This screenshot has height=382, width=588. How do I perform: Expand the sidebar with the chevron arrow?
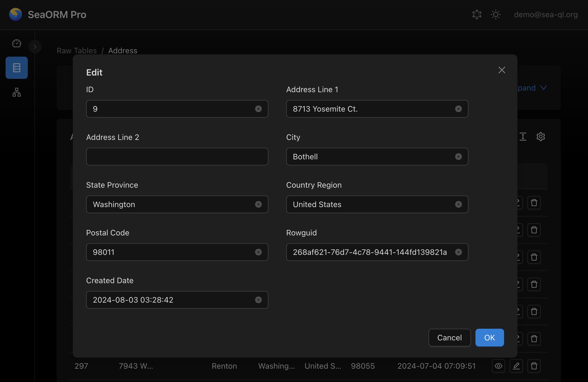click(35, 47)
